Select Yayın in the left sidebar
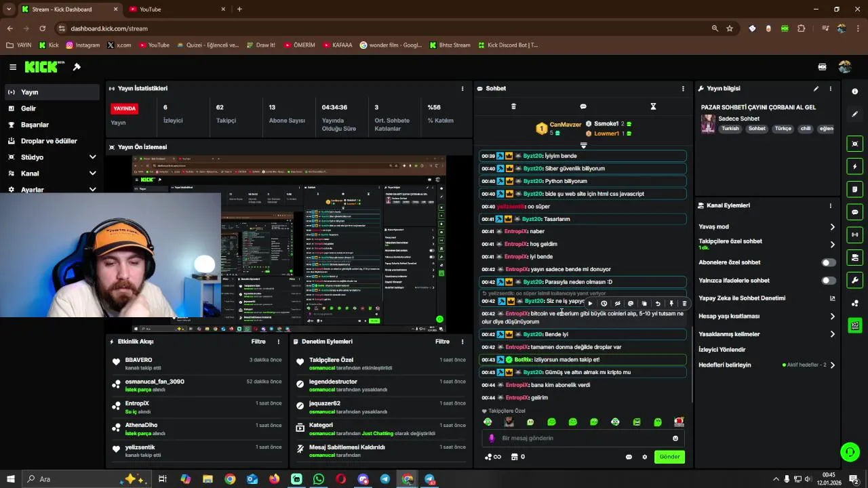Screen dimensions: 868x488 (x=52, y=92)
